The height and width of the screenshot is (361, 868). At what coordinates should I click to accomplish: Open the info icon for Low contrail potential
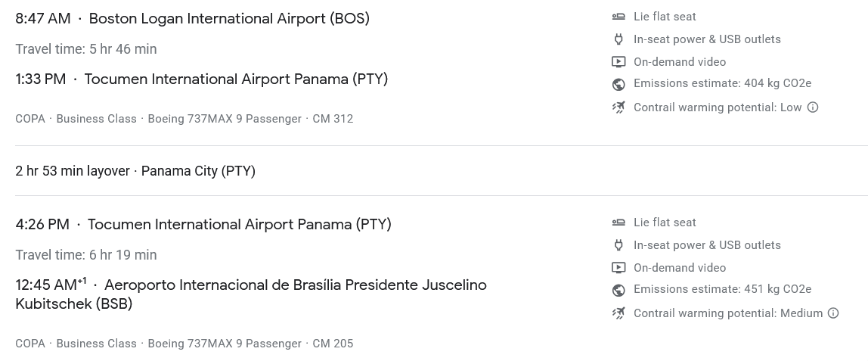[813, 107]
